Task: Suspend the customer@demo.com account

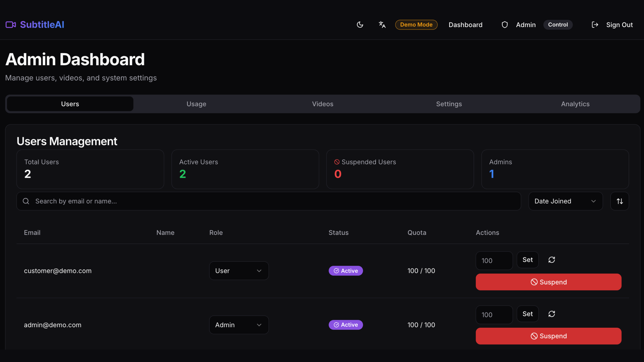Action: [x=548, y=282]
